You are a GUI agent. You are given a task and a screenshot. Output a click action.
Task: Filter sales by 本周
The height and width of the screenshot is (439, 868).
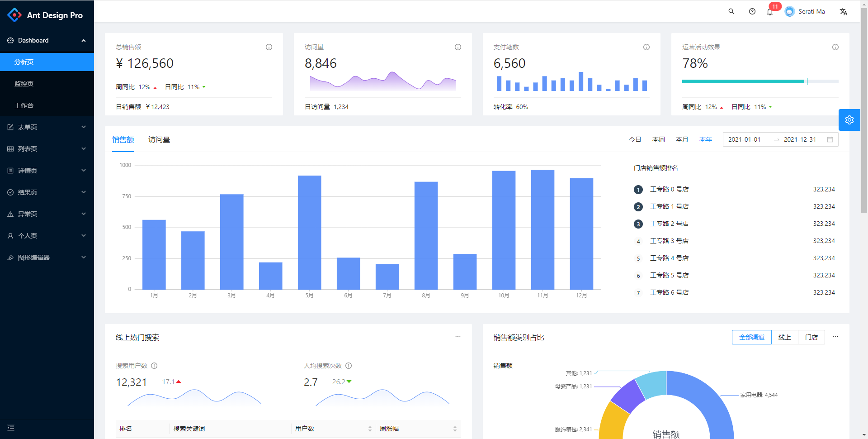click(x=659, y=139)
